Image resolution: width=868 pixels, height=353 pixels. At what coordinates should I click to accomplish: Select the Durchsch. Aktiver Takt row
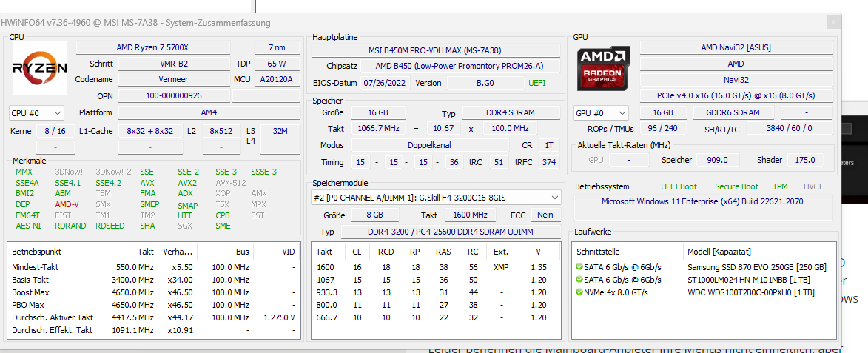pos(154,317)
